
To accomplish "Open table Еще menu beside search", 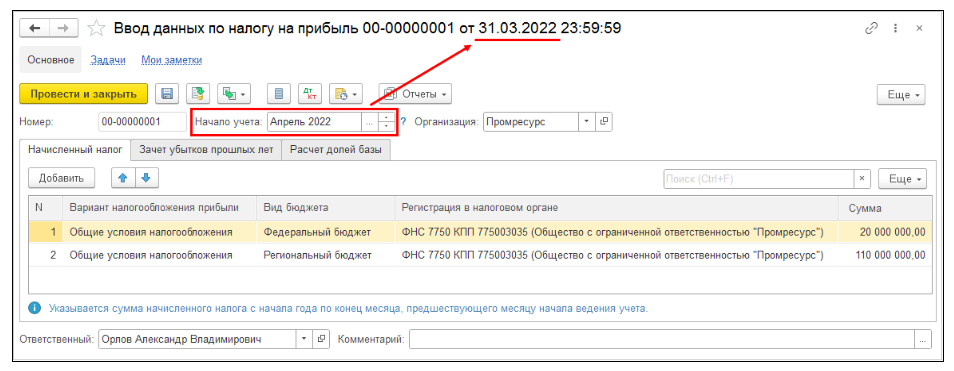I will click(902, 179).
